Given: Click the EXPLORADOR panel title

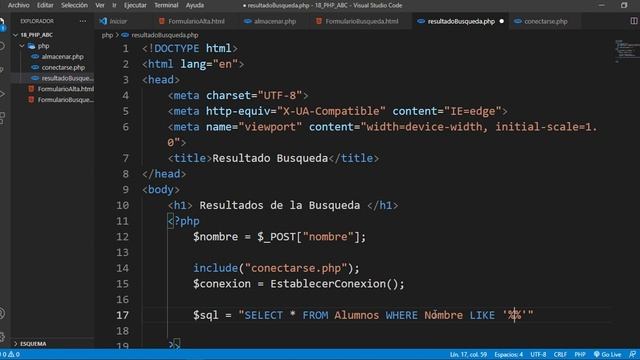Looking at the screenshot, I should pyautogui.click(x=37, y=21).
